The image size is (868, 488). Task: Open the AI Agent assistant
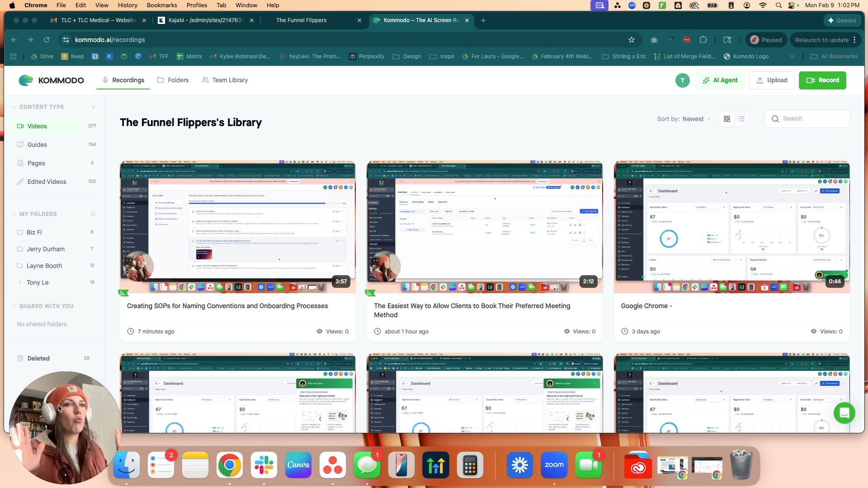[720, 80]
